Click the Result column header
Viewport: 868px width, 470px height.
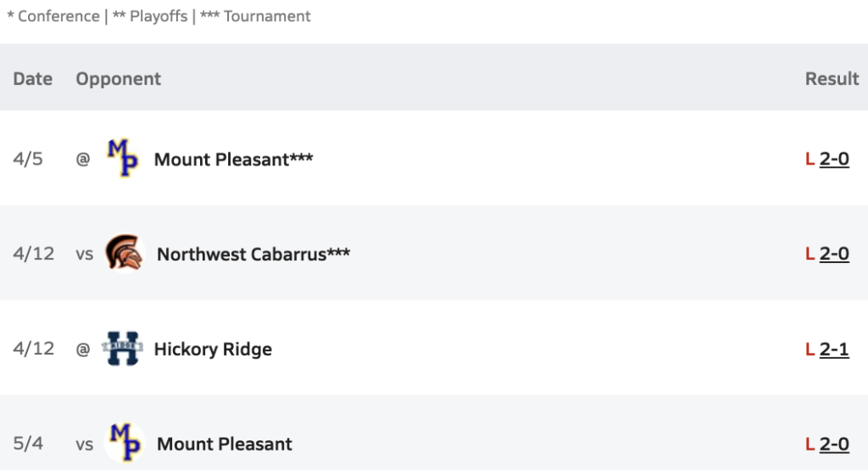coord(832,79)
